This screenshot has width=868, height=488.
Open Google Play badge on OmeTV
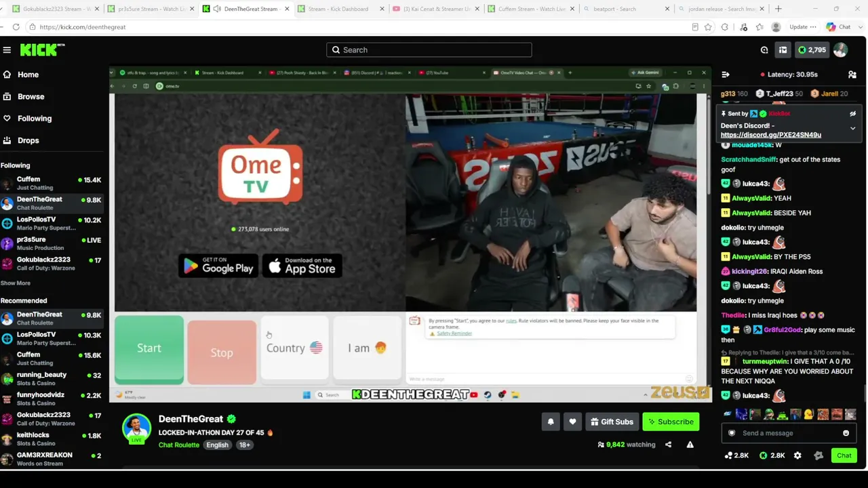218,265
